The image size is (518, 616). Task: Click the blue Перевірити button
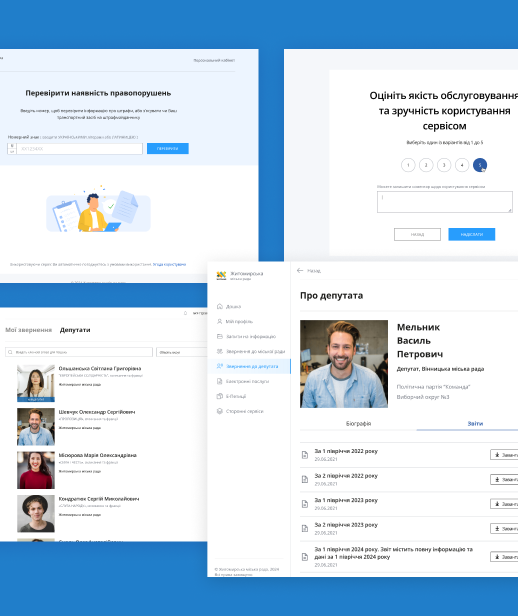pos(168,148)
